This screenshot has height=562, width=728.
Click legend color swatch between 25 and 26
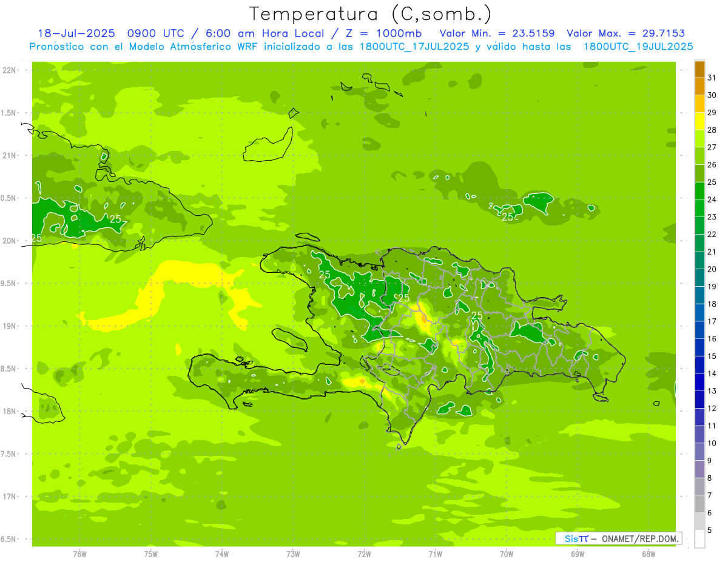(x=699, y=173)
